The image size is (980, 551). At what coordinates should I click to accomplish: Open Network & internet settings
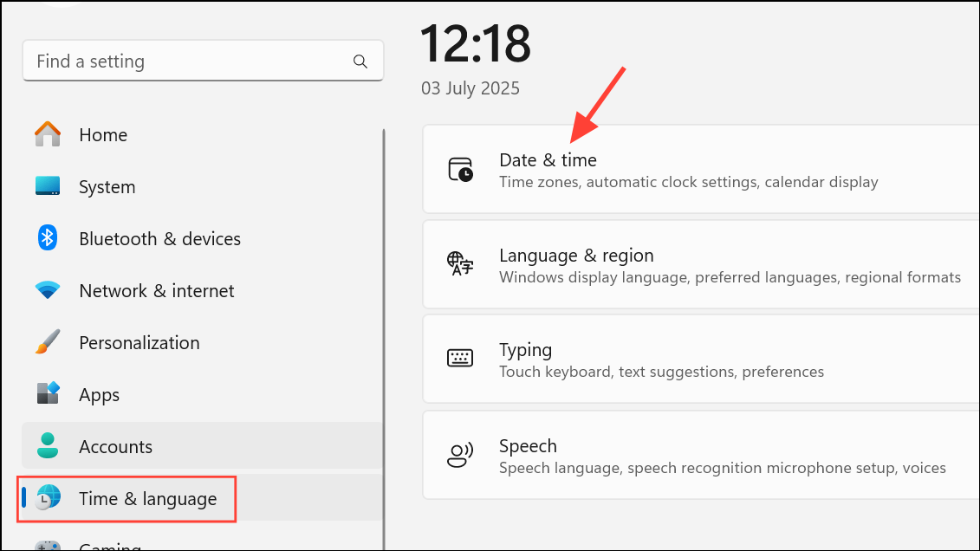click(x=203, y=290)
